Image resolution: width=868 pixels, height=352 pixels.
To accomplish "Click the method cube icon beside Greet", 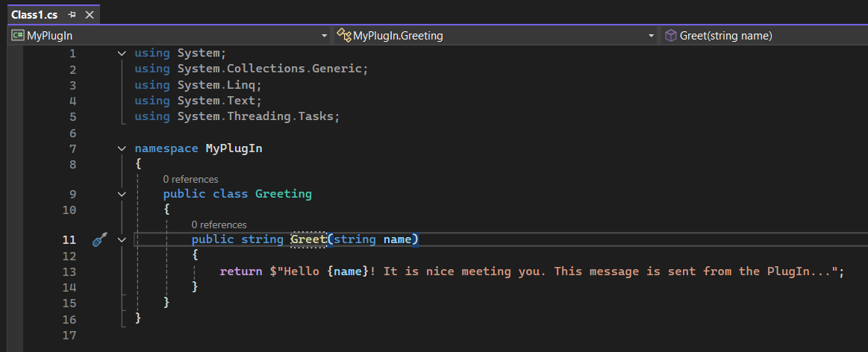I will [x=671, y=35].
